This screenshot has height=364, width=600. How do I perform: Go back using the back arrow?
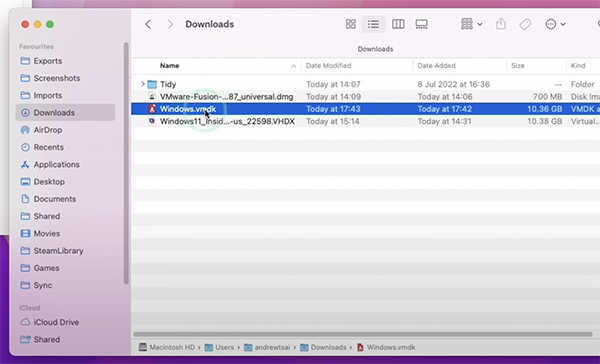pyautogui.click(x=148, y=24)
